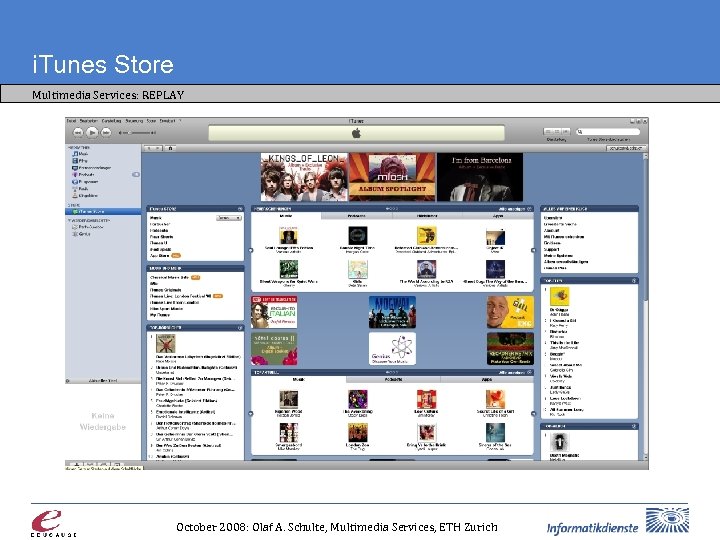Open the English to Italian tile
This screenshot has width=720, height=540.
tap(274, 312)
